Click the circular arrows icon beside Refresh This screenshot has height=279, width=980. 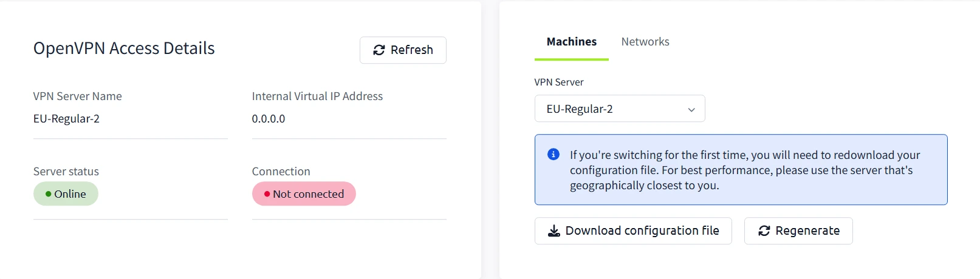click(379, 50)
